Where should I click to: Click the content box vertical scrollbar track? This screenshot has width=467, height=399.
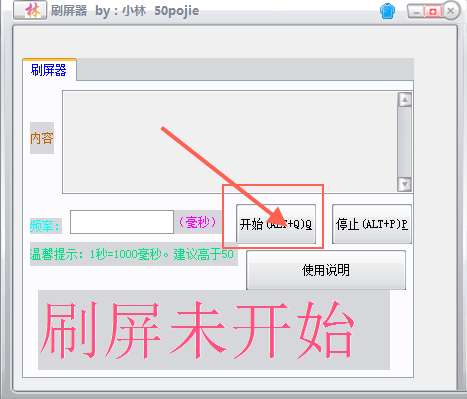(405, 142)
